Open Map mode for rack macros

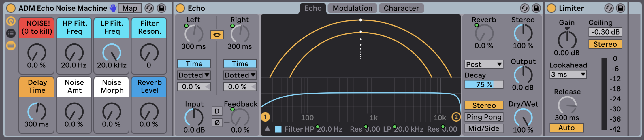130,8
